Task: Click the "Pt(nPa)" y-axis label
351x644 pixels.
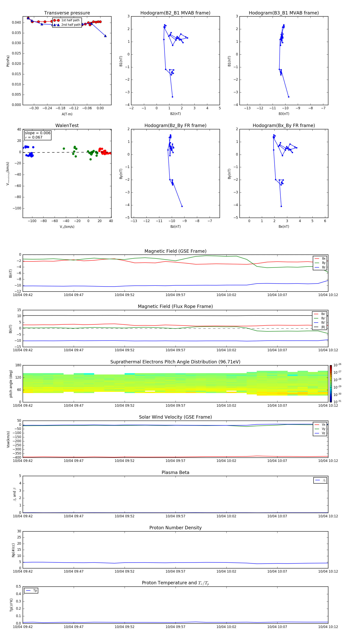Action: pos(8,61)
